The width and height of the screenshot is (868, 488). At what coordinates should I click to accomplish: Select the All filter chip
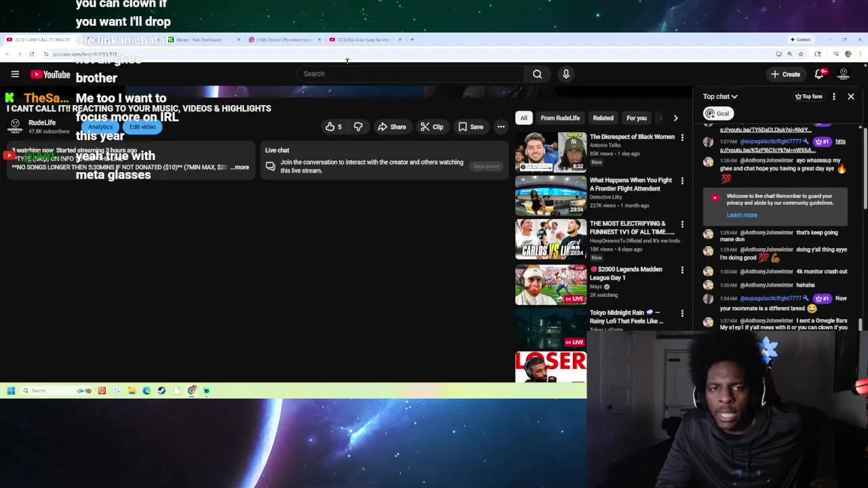pos(524,118)
